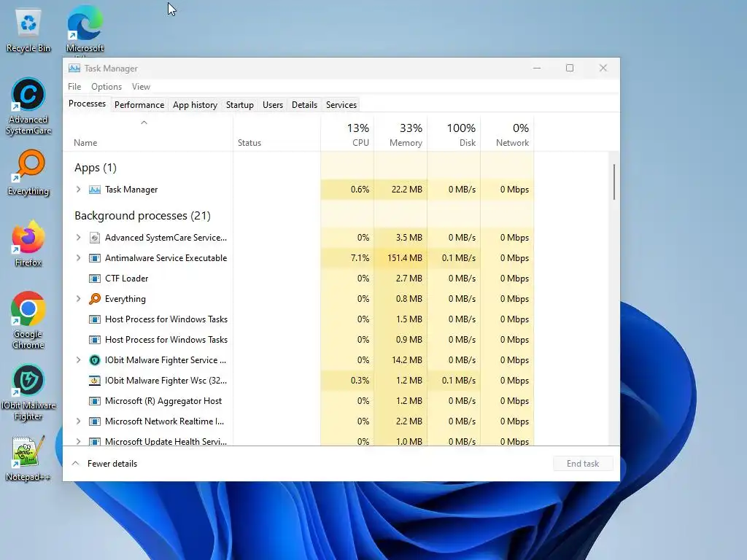
Task: Sort by the Disk column header
Action: click(454, 135)
